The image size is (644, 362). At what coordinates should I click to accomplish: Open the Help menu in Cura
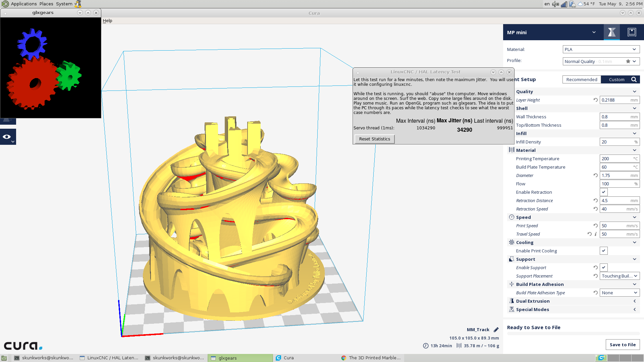pyautogui.click(x=107, y=20)
